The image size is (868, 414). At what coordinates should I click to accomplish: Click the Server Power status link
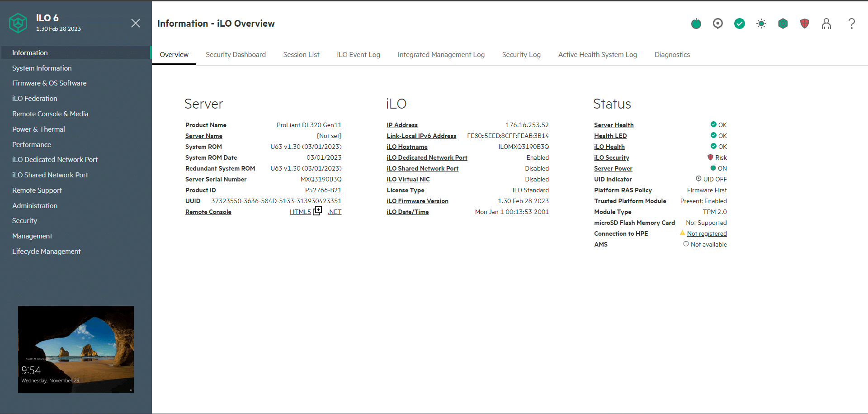tap(613, 168)
